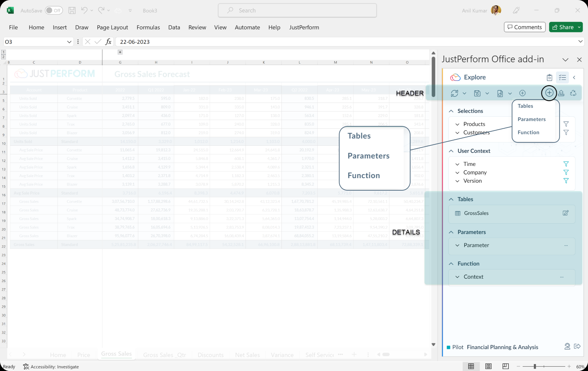Select the save icon in the add-in toolbar
Viewport: 588px width, 371px height.
[x=477, y=93]
